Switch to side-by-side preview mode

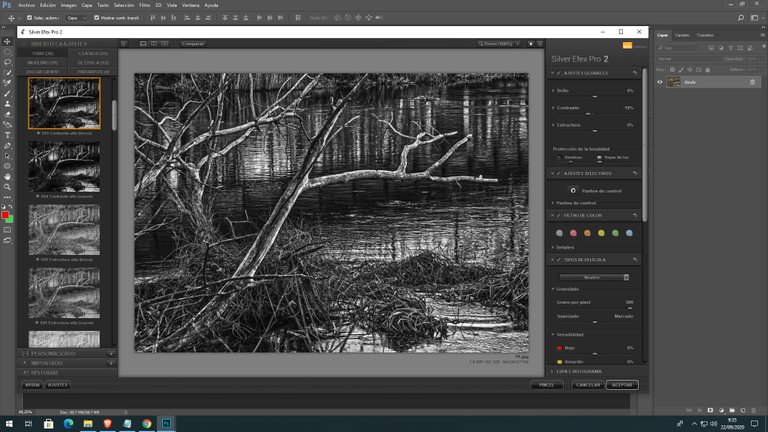(165, 44)
